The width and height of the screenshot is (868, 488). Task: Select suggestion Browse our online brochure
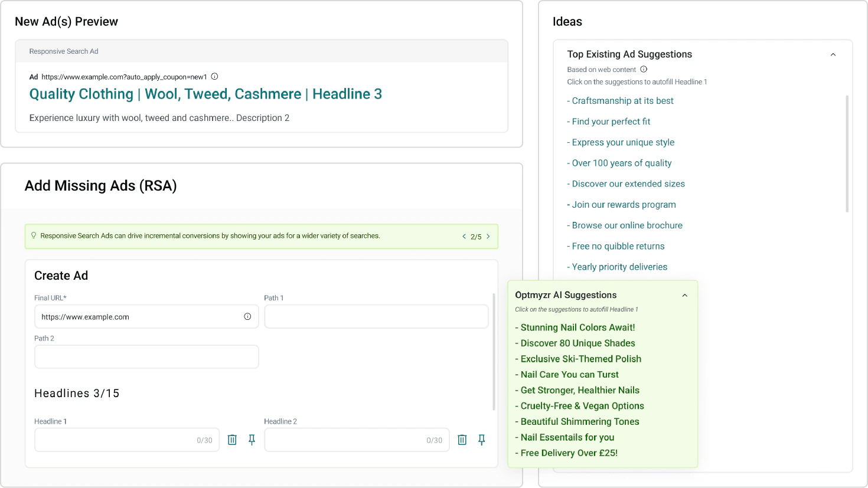625,225
